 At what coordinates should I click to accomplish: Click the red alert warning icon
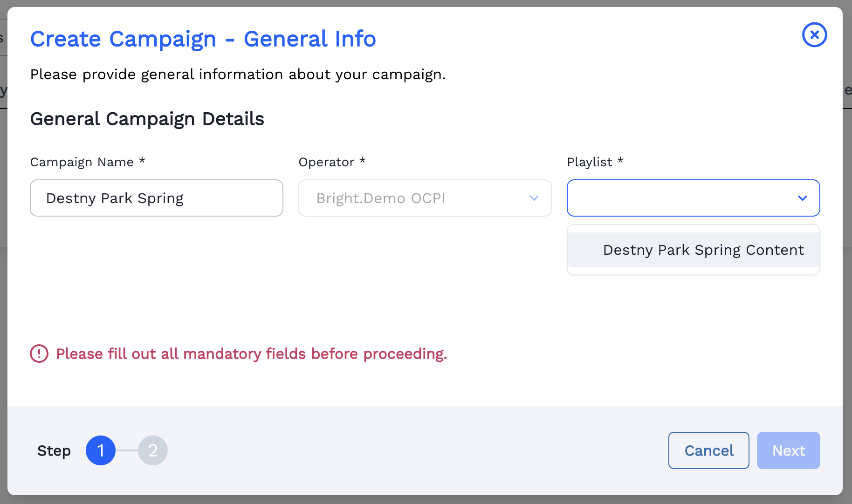[x=39, y=354]
